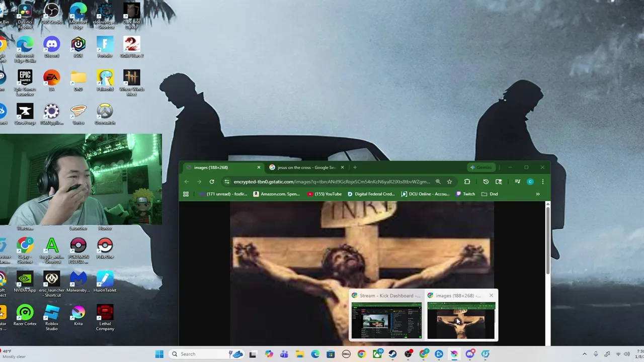This screenshot has height=362, width=644.
Task: Expand hidden bookmarks chevron
Action: [x=537, y=194]
